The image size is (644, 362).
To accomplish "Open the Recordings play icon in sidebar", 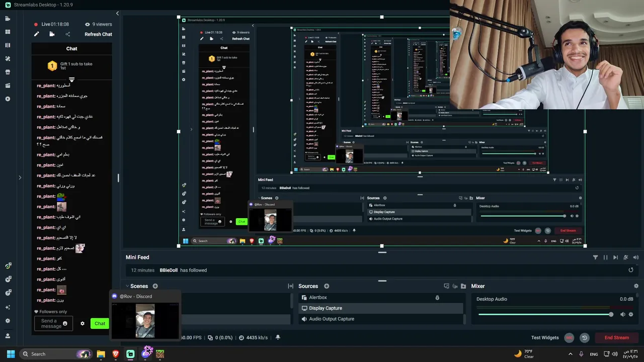I will [x=8, y=99].
